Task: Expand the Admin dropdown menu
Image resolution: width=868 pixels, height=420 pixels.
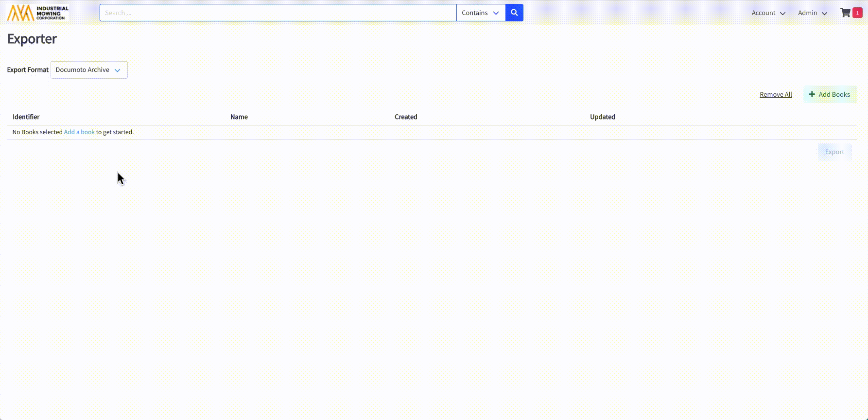Action: [812, 13]
